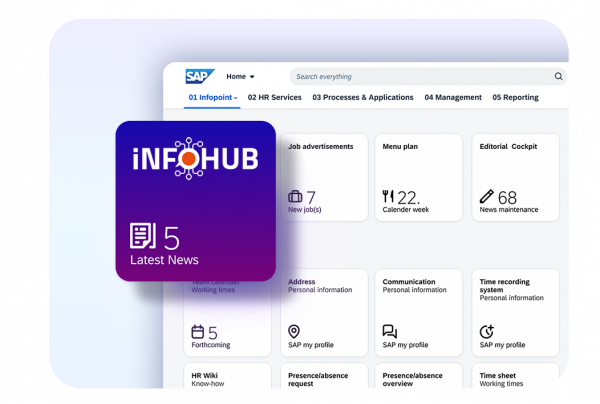Open the HR Wiki Know-how tile
The image size is (600, 404).
(x=227, y=376)
